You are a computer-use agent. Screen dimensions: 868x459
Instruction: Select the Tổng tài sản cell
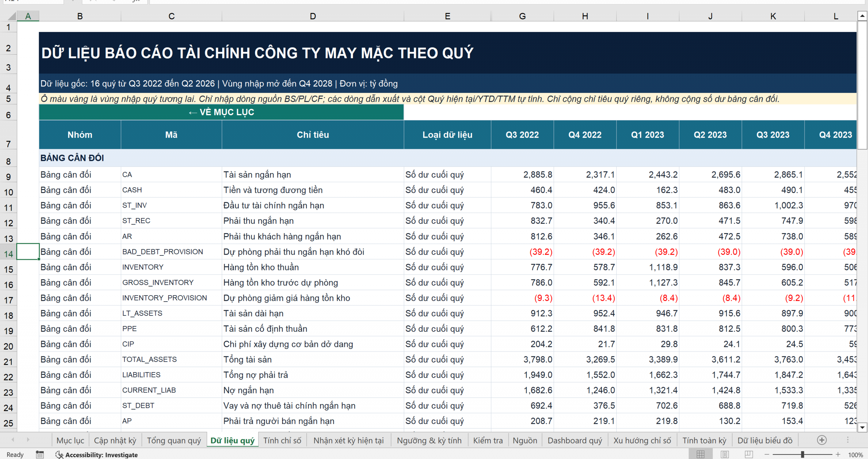(x=313, y=359)
